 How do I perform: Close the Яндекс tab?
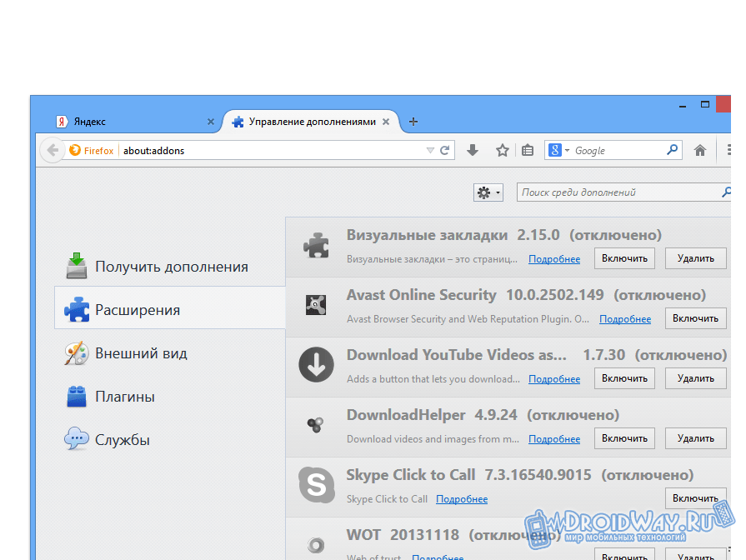211,122
